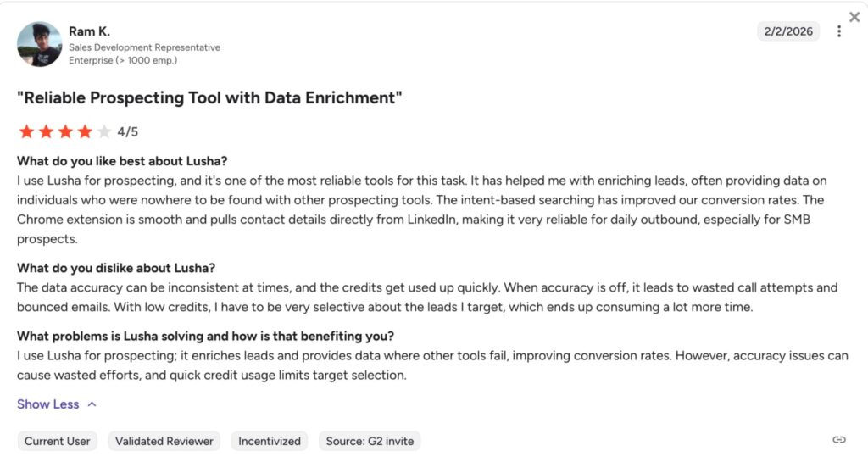The height and width of the screenshot is (462, 868).
Task: Open the three-dot more options menu
Action: coord(839,31)
